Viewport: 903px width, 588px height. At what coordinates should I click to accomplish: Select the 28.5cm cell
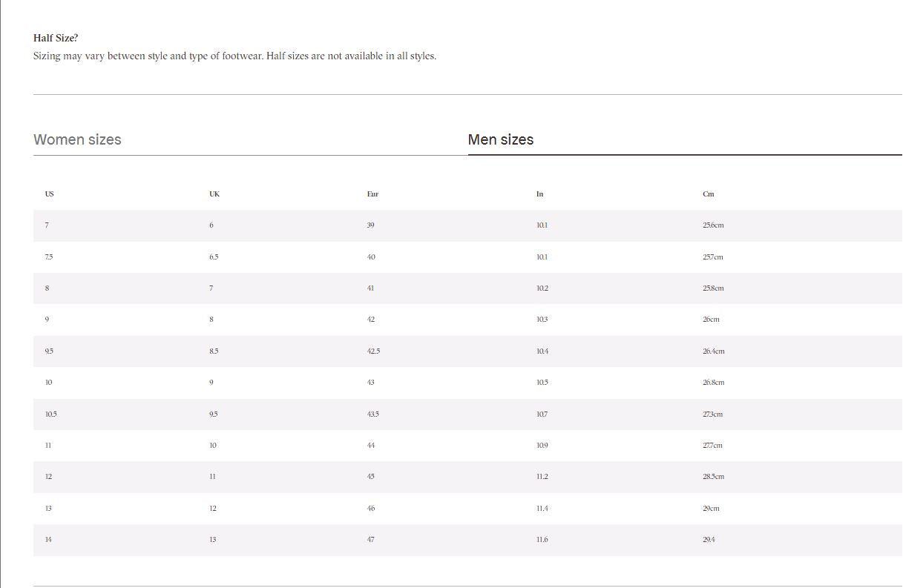pyautogui.click(x=713, y=477)
